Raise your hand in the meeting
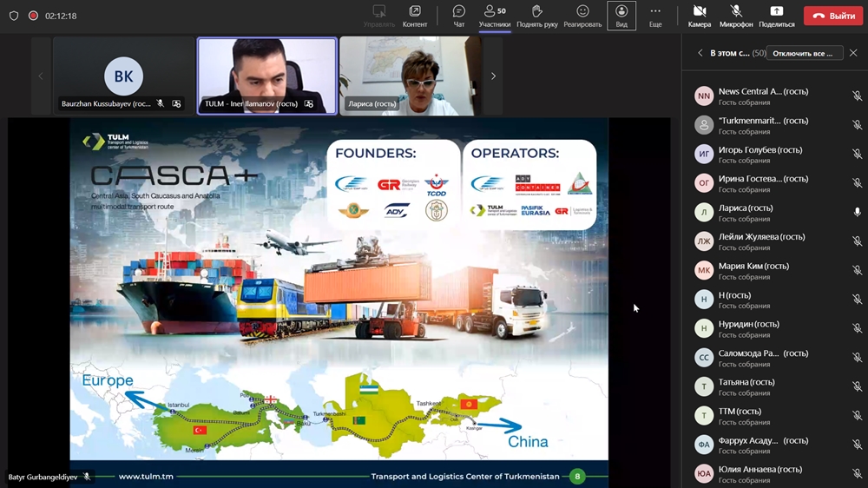868x488 pixels. 537,16
